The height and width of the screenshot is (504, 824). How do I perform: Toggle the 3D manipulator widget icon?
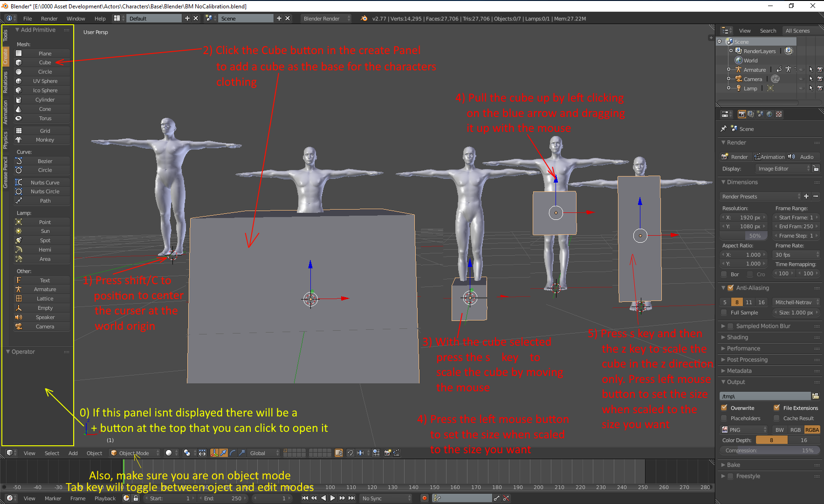(x=214, y=453)
